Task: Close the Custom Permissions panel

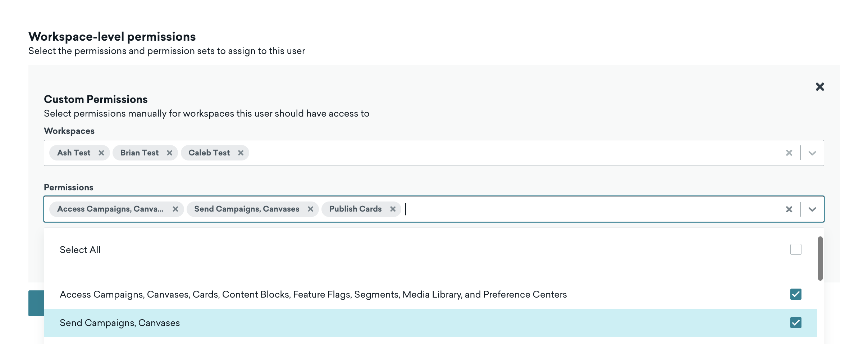Action: (820, 87)
